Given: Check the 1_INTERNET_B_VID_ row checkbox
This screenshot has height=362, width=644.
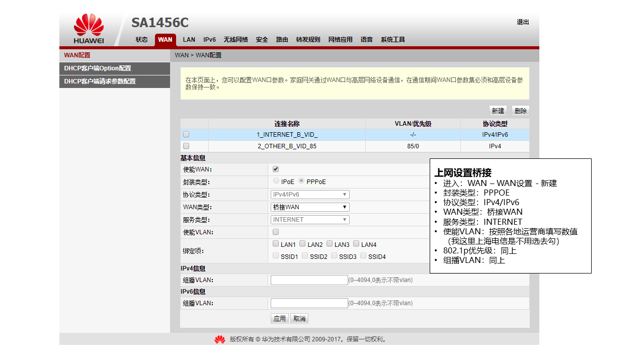Looking at the screenshot, I should [x=186, y=135].
